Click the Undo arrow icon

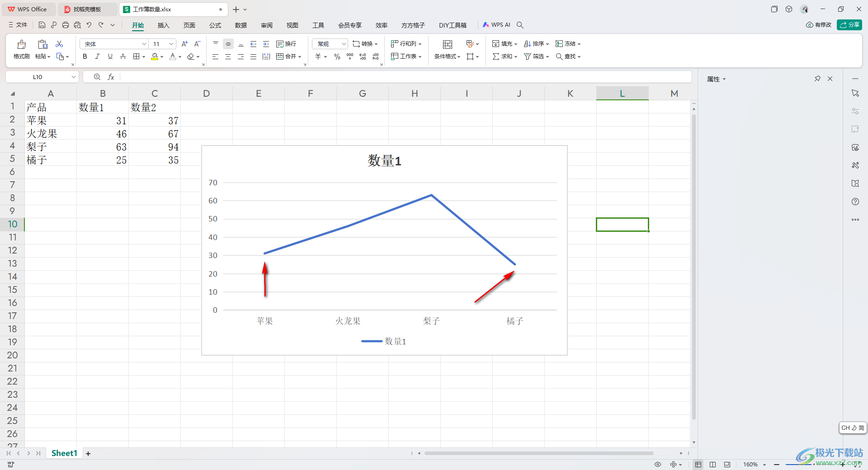point(89,25)
